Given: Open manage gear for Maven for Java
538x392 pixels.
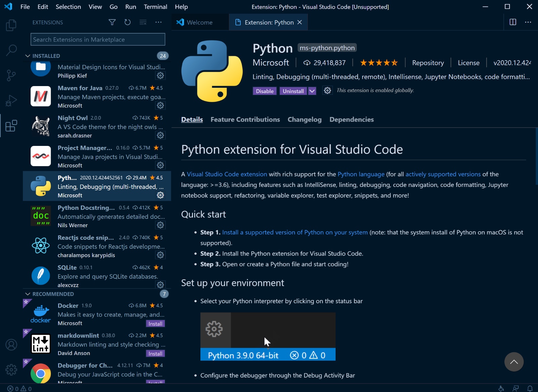Looking at the screenshot, I should (x=160, y=105).
